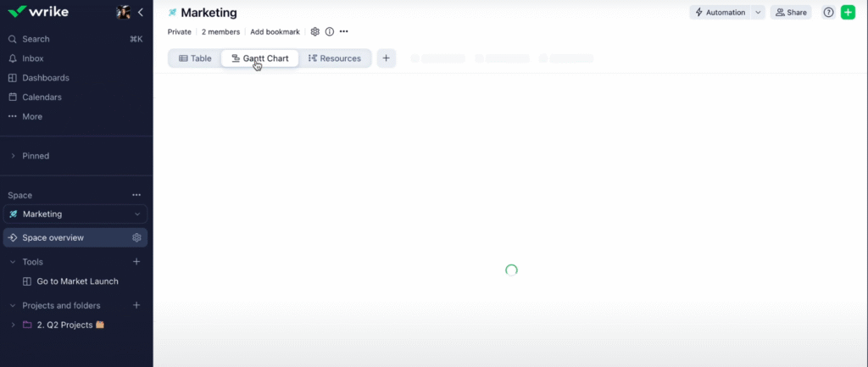
Task: Click the green plus create button
Action: (x=848, y=13)
